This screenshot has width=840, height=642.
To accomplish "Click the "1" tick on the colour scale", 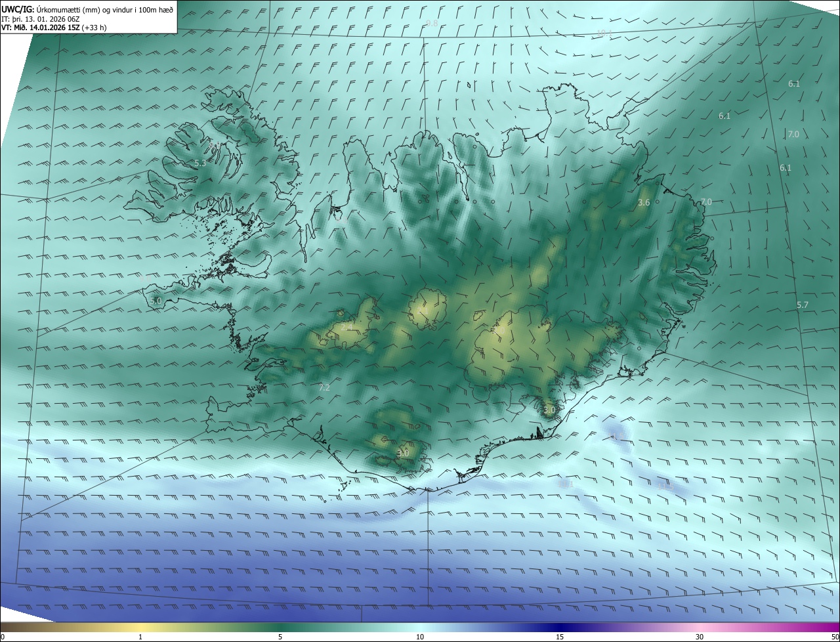I will (x=140, y=637).
